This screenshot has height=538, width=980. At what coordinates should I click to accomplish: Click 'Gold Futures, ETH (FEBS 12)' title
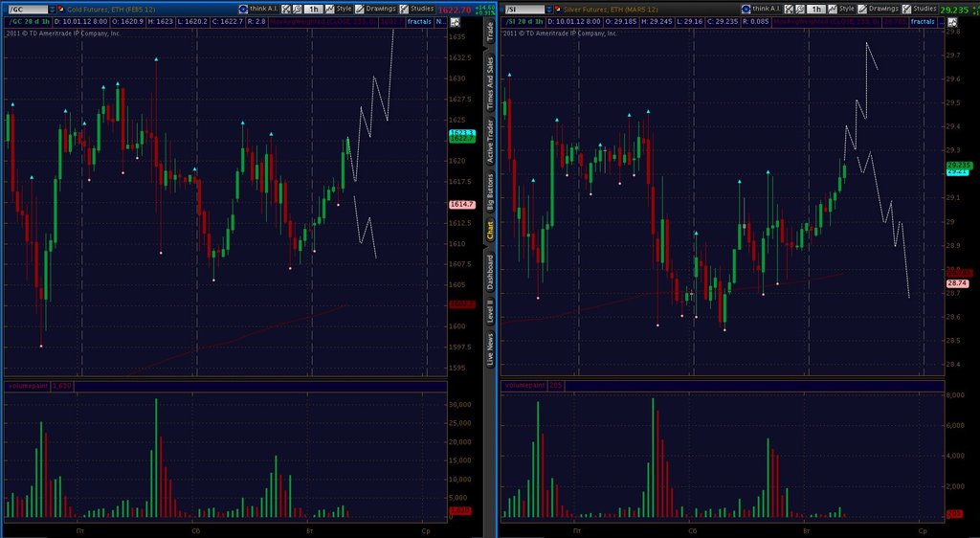coord(111,10)
